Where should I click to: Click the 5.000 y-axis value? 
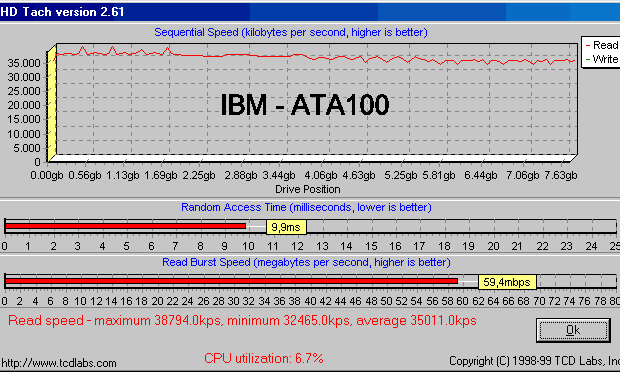(27, 148)
